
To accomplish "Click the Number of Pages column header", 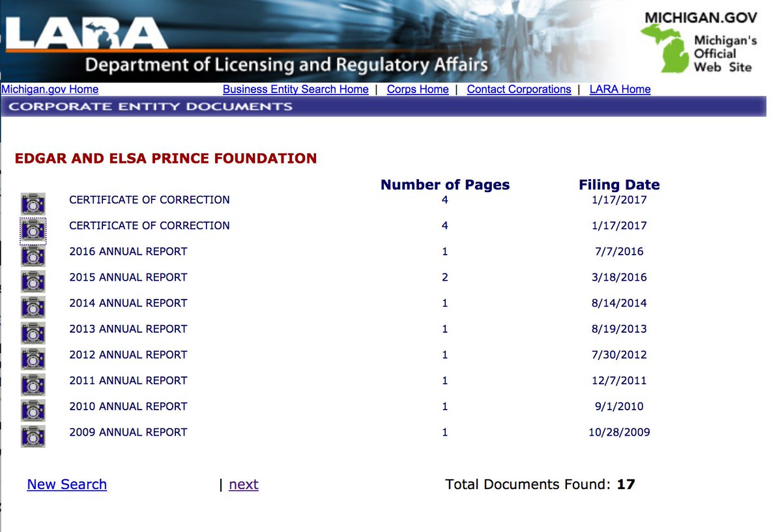I will coord(445,185).
